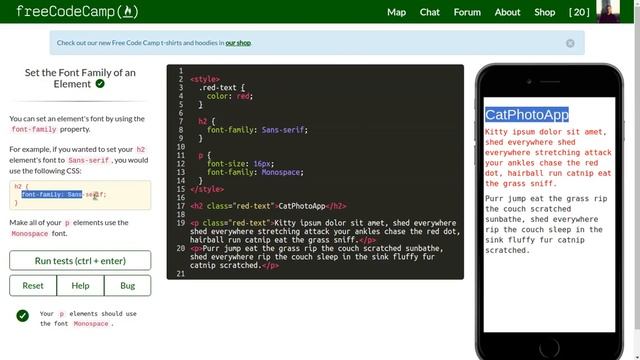Click editor line 4 color: red

(x=230, y=96)
